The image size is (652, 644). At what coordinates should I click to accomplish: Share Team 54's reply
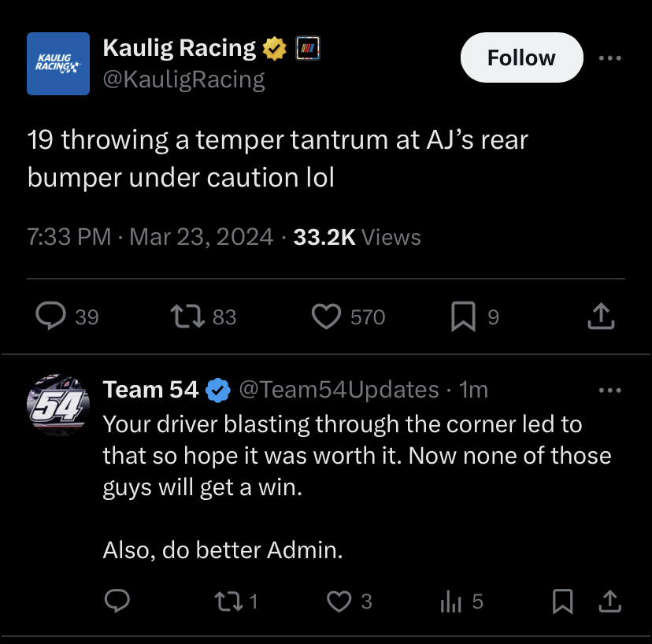point(609,601)
